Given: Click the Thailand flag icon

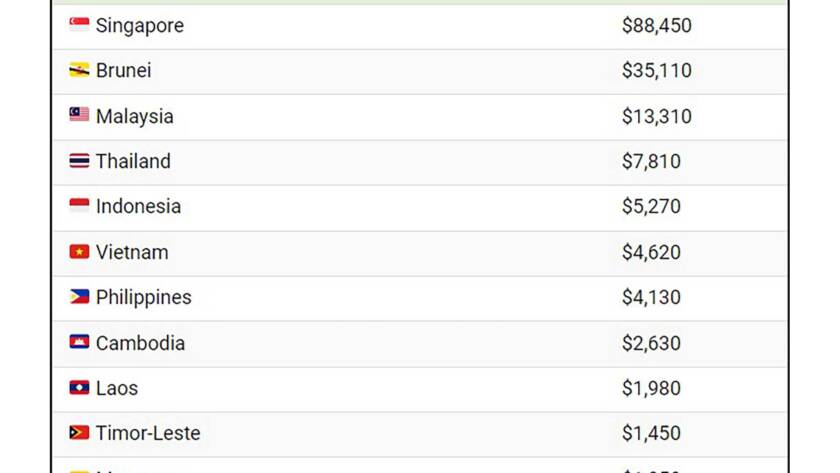Looking at the screenshot, I should [x=79, y=161].
